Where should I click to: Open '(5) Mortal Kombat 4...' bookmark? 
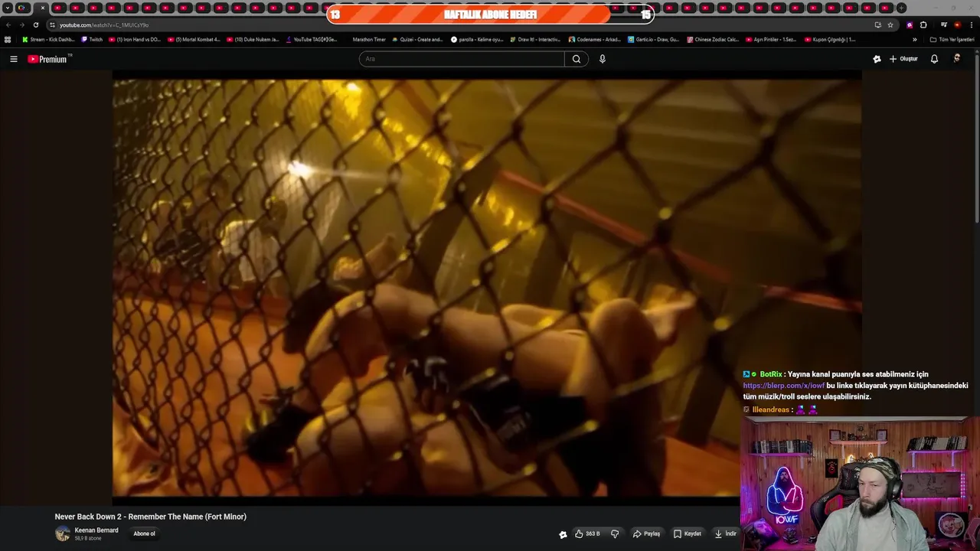[x=194, y=39]
